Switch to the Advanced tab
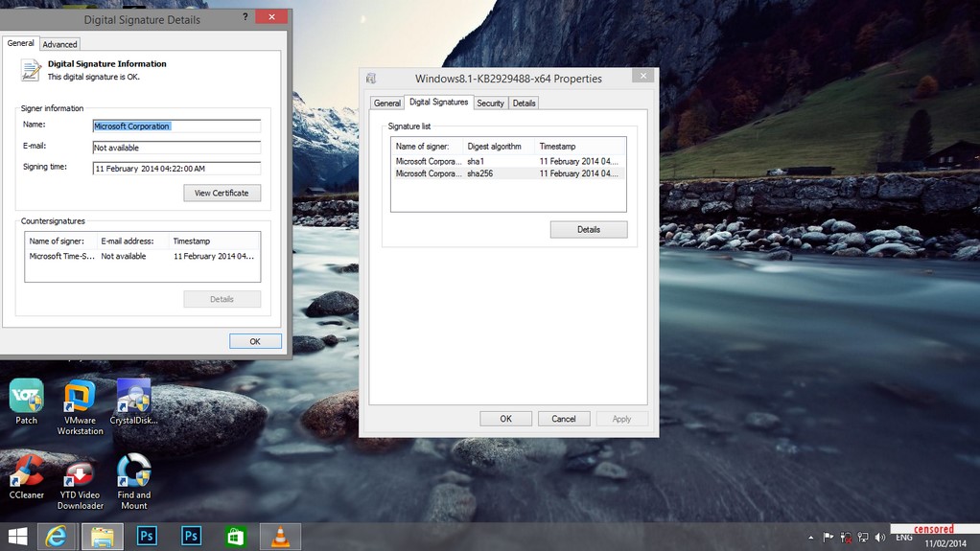The image size is (980, 551). coord(60,44)
